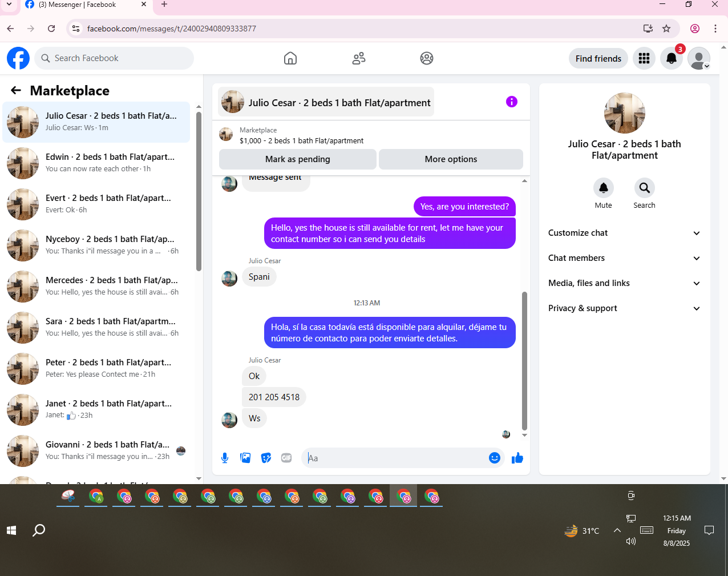Viewport: 728px width, 576px height.
Task: Open a new browser tab
Action: (x=164, y=5)
